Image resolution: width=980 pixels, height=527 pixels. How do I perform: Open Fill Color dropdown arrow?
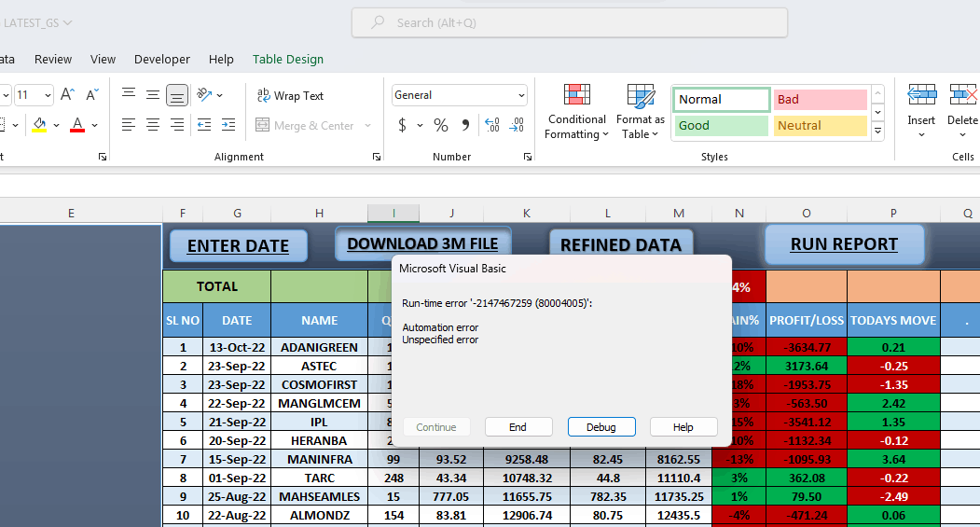(x=56, y=125)
